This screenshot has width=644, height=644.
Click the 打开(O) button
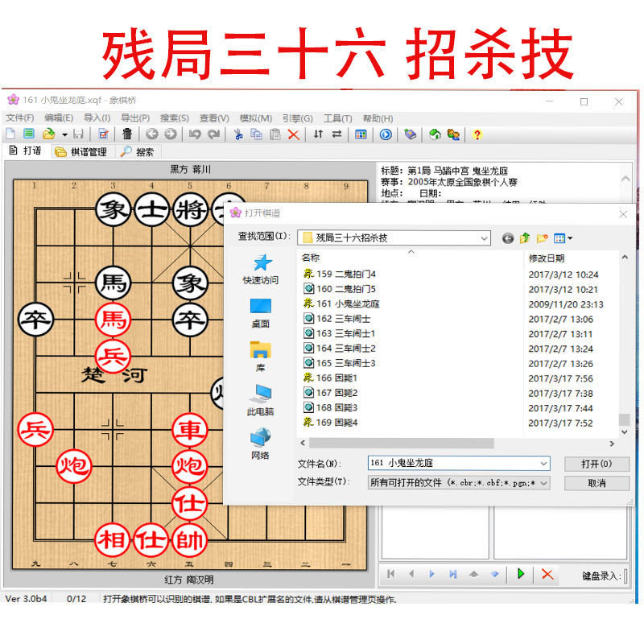click(597, 464)
